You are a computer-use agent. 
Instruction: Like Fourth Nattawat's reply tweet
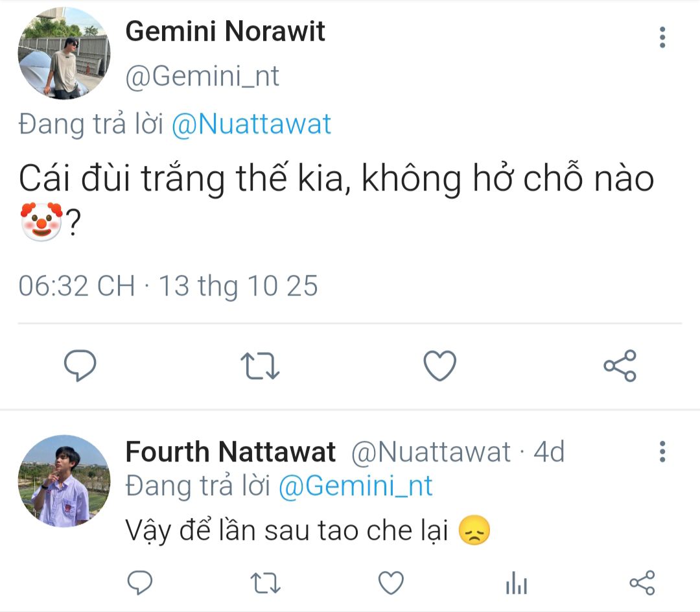coord(391,583)
